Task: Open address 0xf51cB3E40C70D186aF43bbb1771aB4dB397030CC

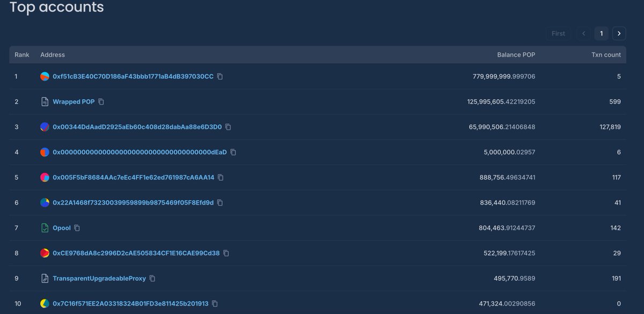Action: pyautogui.click(x=133, y=77)
